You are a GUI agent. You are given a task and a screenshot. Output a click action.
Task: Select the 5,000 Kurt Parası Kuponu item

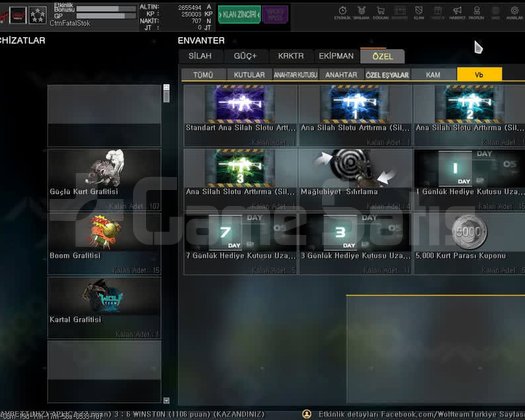469,243
